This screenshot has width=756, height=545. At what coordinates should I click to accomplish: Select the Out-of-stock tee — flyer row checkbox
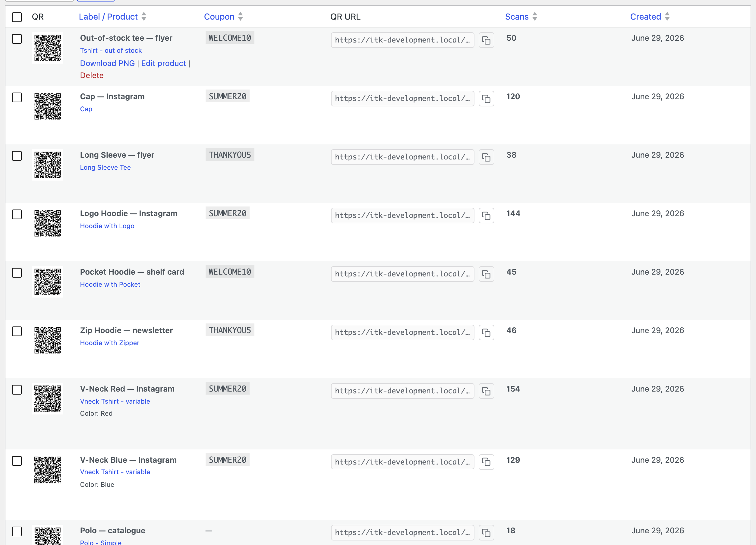pos(17,39)
